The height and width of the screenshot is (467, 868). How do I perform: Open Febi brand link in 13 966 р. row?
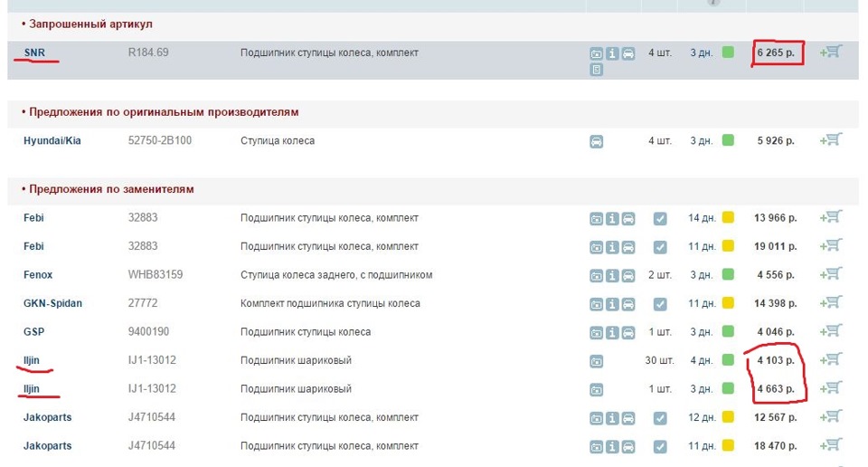pos(33,218)
